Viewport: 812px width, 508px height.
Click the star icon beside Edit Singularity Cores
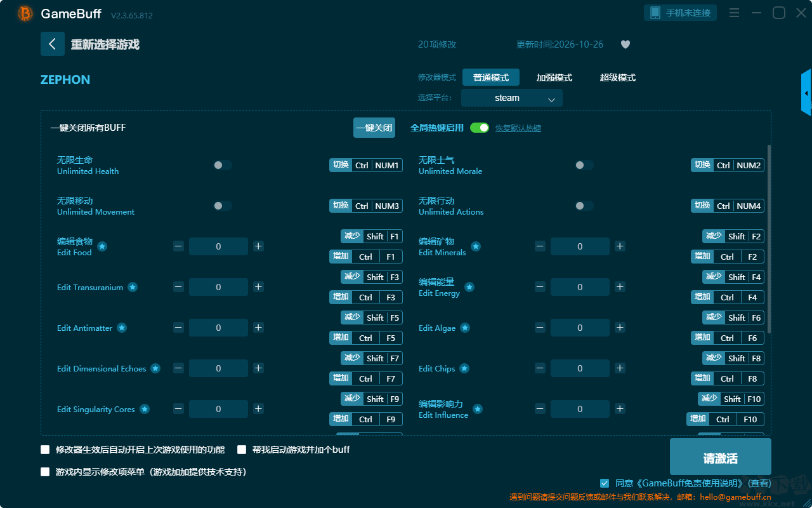[x=145, y=409]
